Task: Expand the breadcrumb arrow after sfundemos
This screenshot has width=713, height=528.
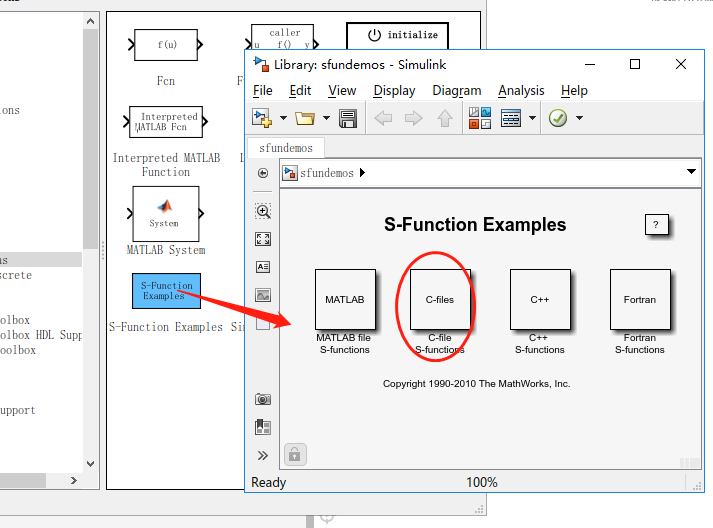Action: point(362,173)
